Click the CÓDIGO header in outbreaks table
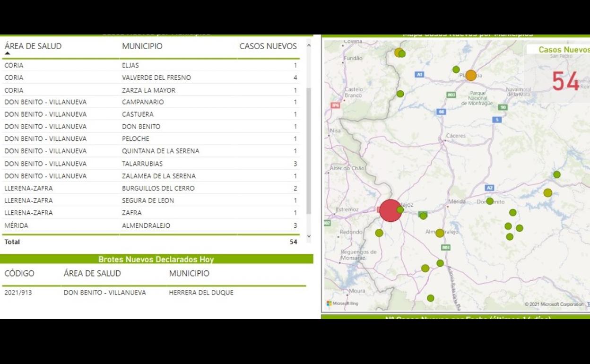This screenshot has width=590, height=364. (x=19, y=273)
